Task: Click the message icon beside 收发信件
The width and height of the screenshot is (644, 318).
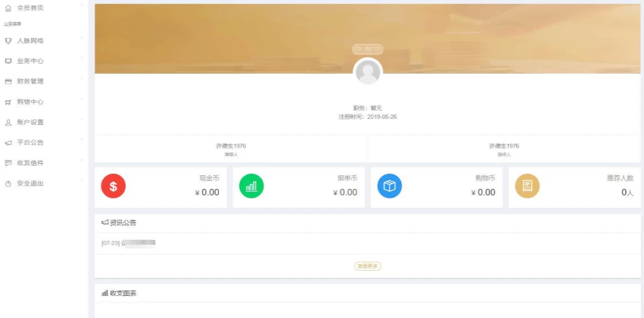Action: (x=8, y=163)
